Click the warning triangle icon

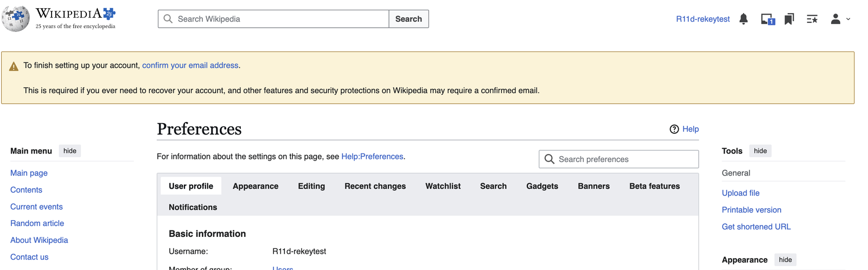pyautogui.click(x=14, y=67)
